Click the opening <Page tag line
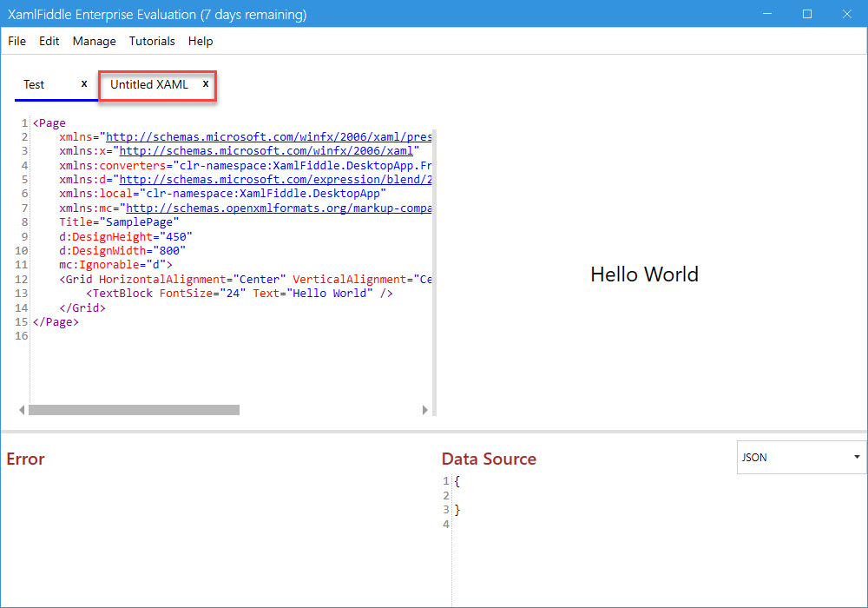The width and height of the screenshot is (868, 608). point(49,123)
